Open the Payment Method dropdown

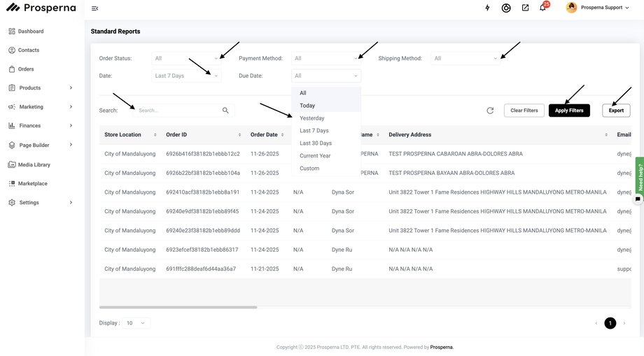[326, 58]
